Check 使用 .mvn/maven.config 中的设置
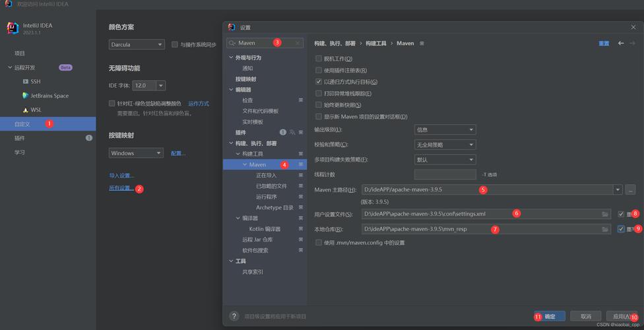Screen dimensions: 644x330 tap(318, 242)
